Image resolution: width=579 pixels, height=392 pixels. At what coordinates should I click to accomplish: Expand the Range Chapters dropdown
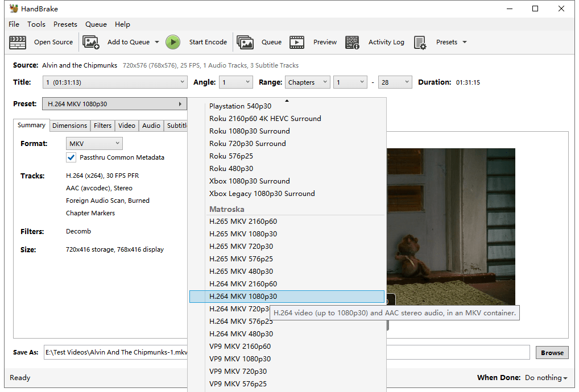(x=307, y=82)
